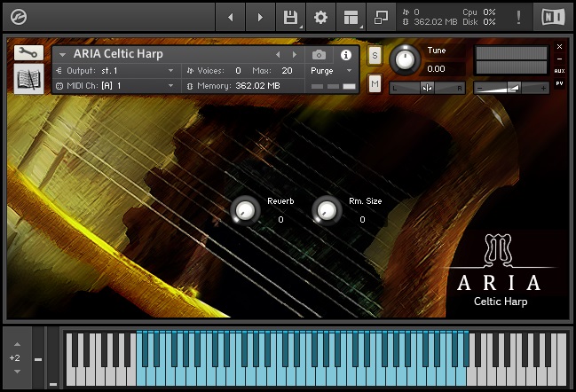
Task: Open instrument edit mode with wrench icon
Action: point(28,53)
